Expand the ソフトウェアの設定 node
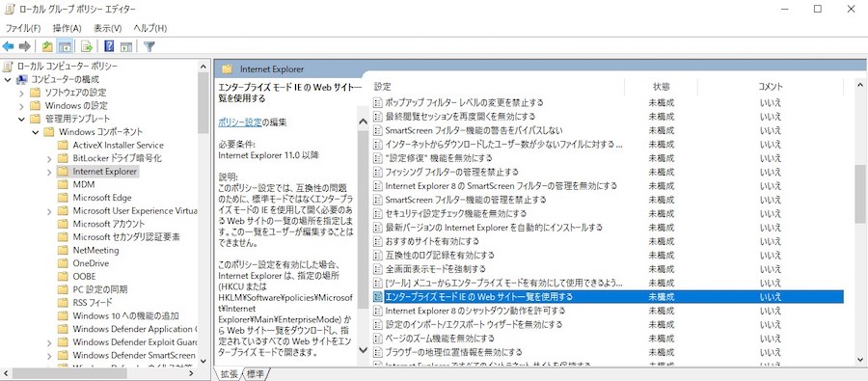 click(x=21, y=93)
